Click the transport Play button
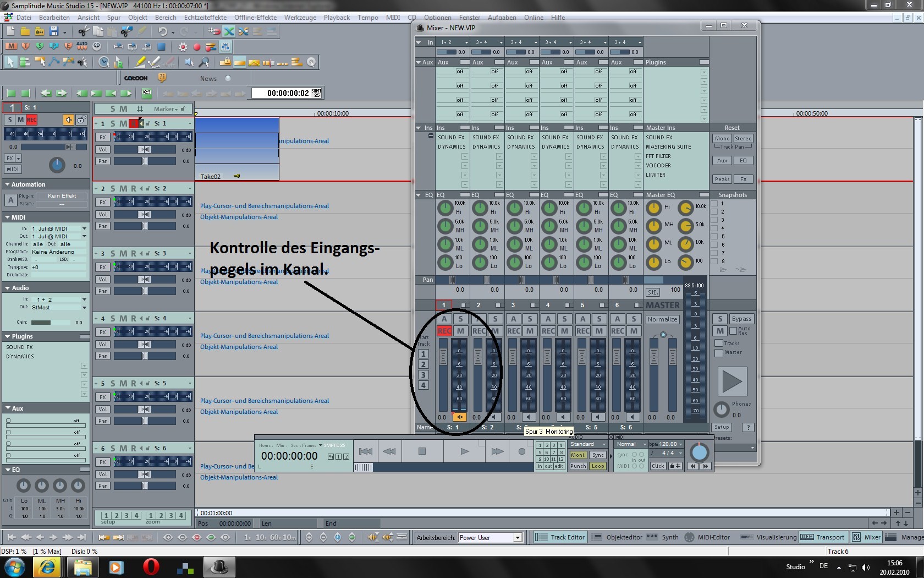This screenshot has width=924, height=578. (464, 451)
